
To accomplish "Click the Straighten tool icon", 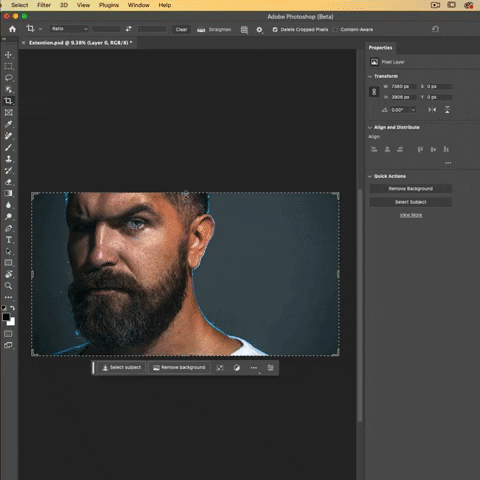I will [201, 29].
